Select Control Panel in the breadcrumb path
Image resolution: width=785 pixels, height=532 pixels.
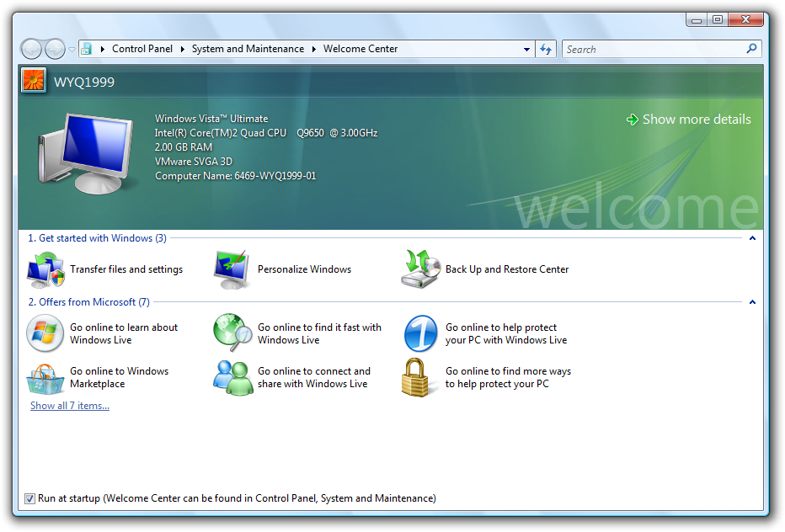coord(142,49)
